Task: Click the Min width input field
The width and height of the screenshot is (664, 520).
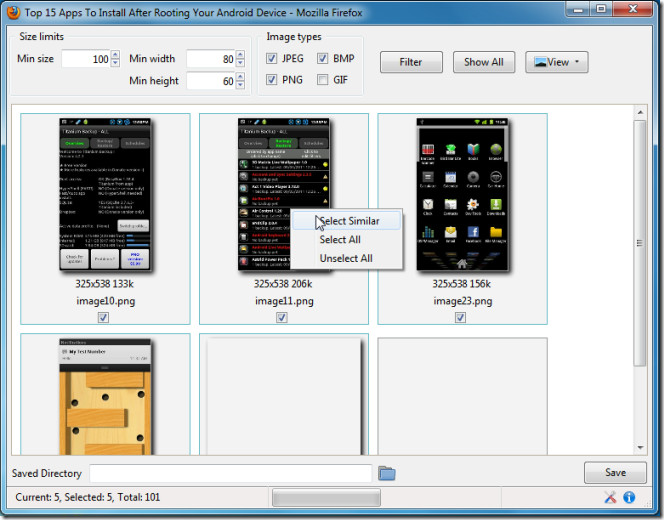Action: [x=211, y=59]
